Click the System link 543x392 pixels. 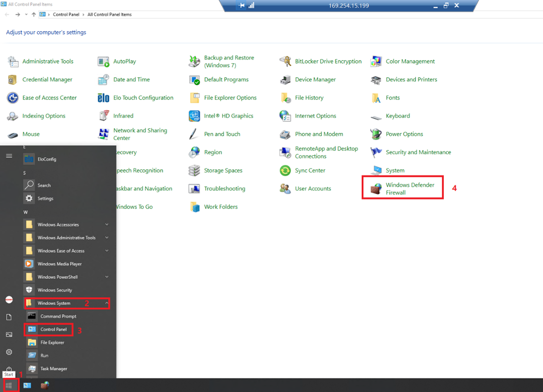(x=395, y=171)
